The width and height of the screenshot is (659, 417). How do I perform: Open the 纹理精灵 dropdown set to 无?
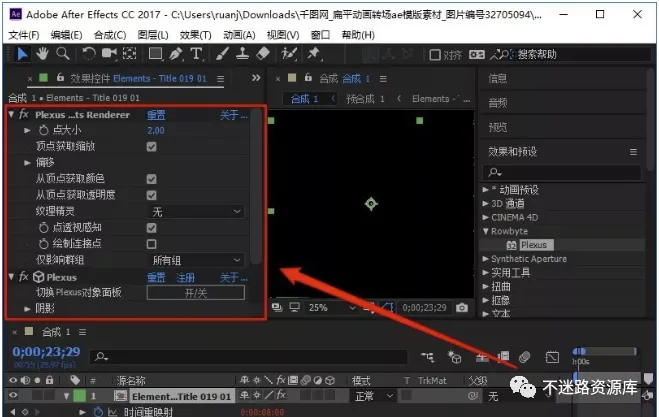pyautogui.click(x=195, y=211)
